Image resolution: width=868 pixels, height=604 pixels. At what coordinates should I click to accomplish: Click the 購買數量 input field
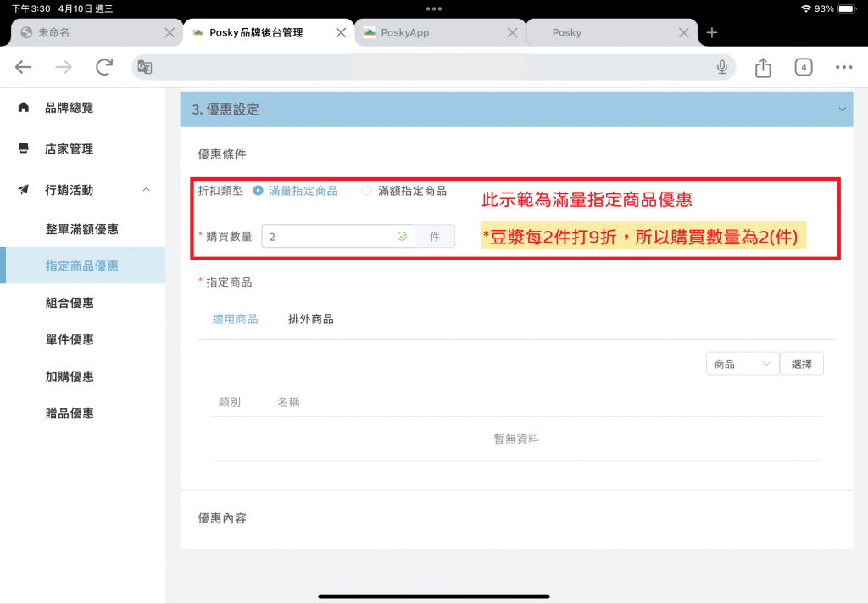tap(338, 237)
